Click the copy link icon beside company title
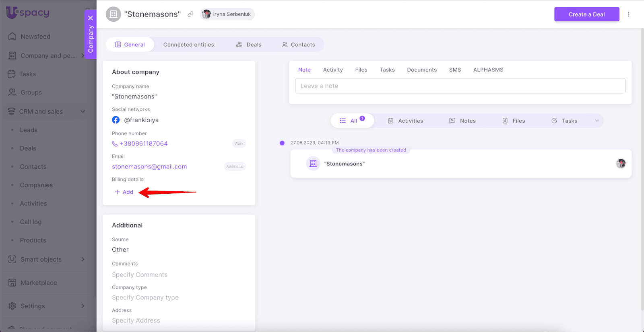The image size is (644, 332). 190,14
